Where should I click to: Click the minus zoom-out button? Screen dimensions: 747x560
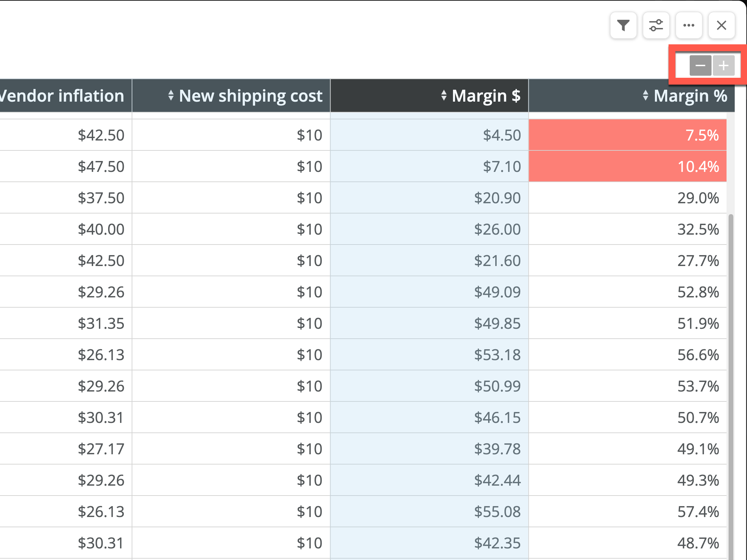click(700, 65)
